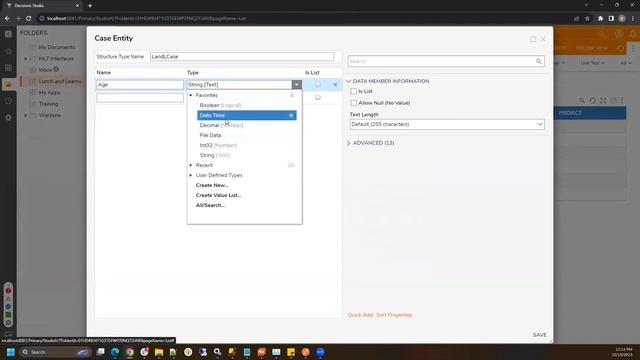
Task: Open All/Search... type option
Action: [x=210, y=205]
